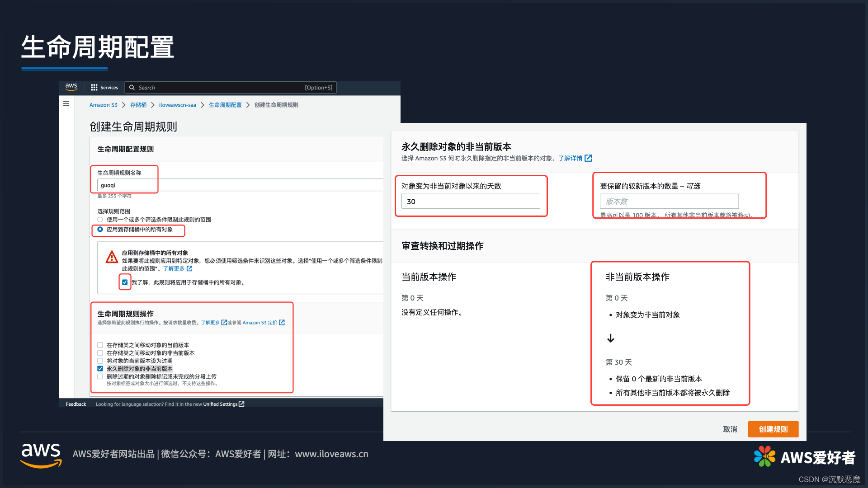Open external link icon after Amazon S3 定价
Image resolution: width=868 pixels, height=488 pixels.
(282, 323)
